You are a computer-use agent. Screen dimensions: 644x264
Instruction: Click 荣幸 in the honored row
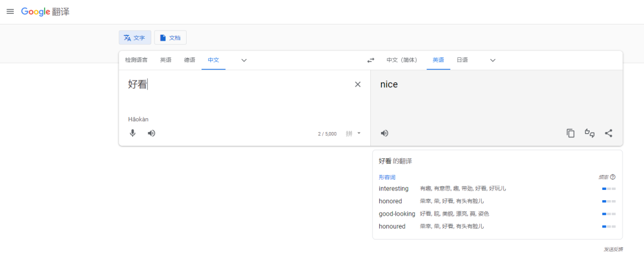click(426, 201)
